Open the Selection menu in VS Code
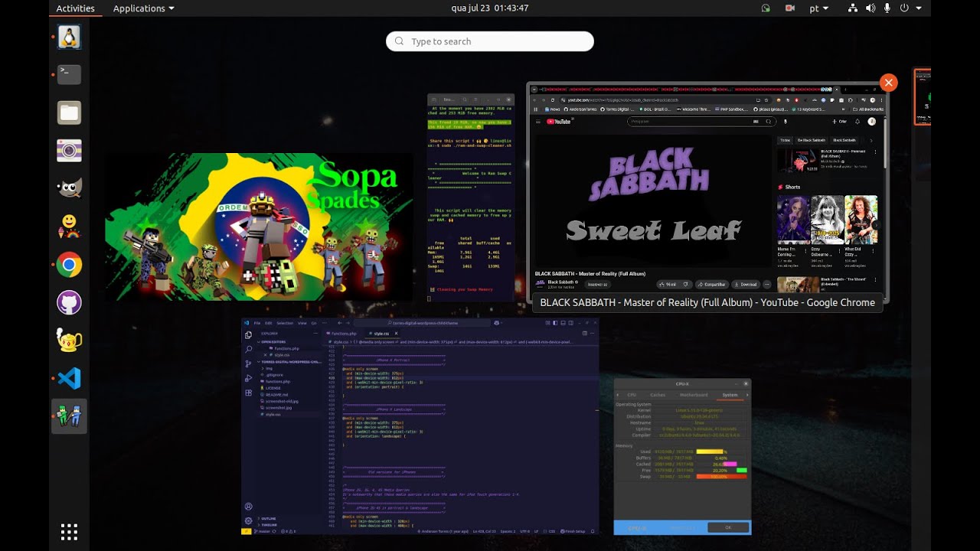 [284, 323]
